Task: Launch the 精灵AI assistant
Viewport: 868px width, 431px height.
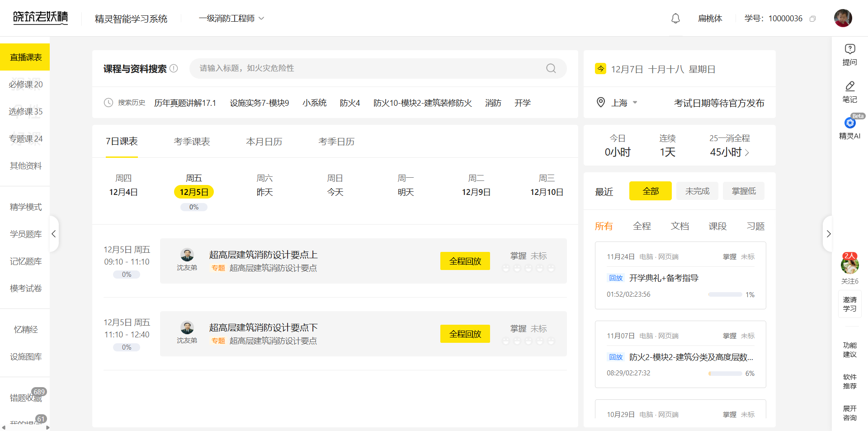Action: click(x=850, y=128)
